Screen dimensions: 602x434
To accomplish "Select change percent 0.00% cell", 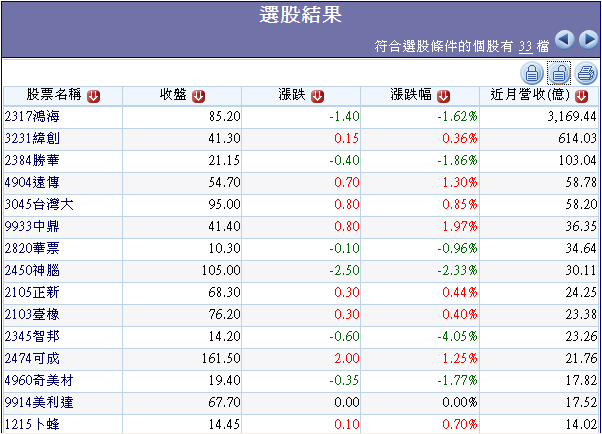I will 420,403.
